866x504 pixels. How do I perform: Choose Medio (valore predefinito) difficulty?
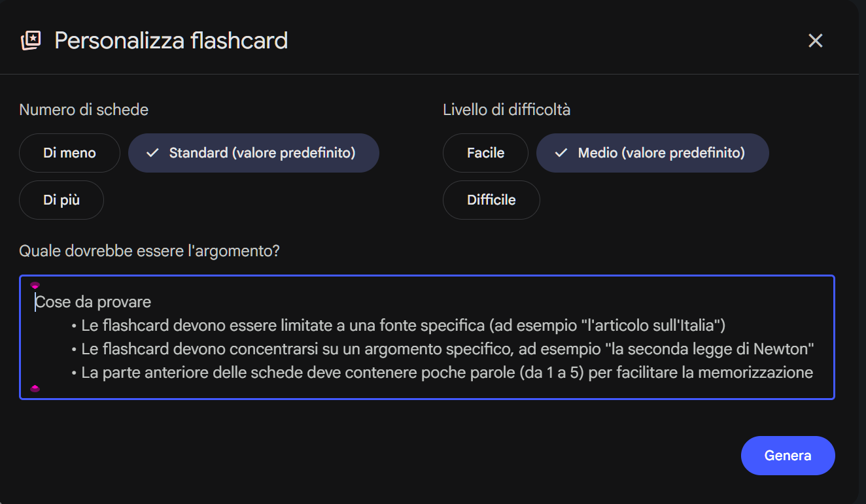[653, 153]
